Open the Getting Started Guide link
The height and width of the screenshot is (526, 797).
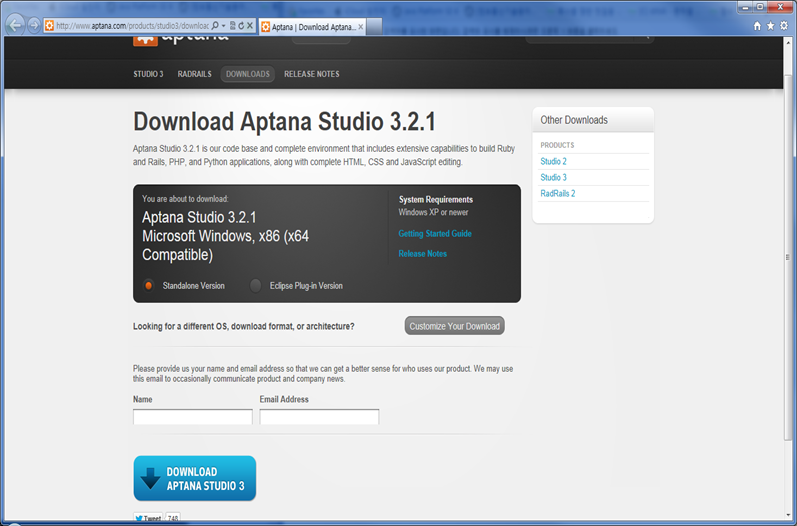coord(435,234)
